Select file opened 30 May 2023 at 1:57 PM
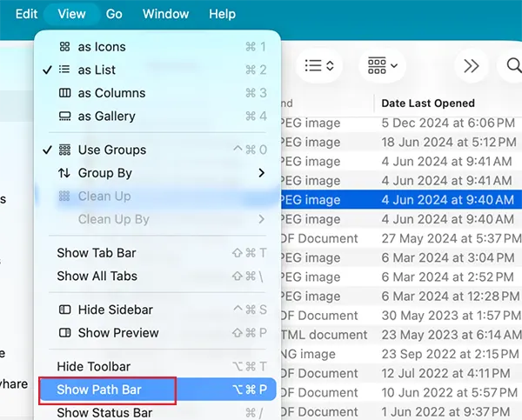This screenshot has height=420, width=522. (x=401, y=316)
